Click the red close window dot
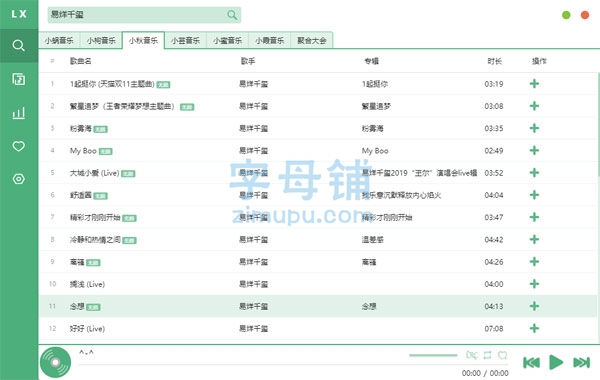Viewport: 600px width, 380px height. 585,15
